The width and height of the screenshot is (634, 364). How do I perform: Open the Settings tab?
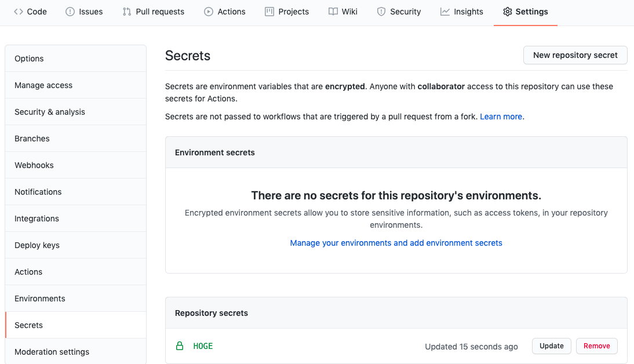[x=525, y=12]
